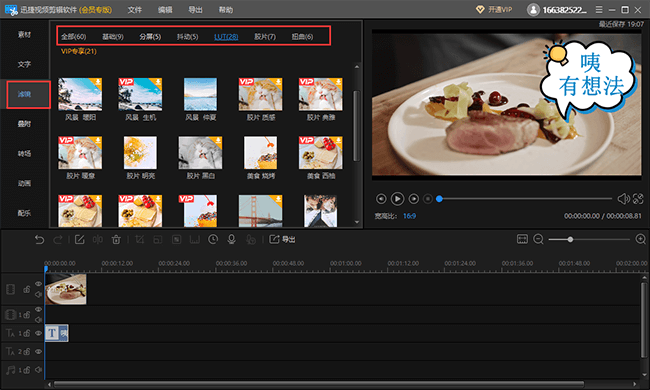Mute preview with speaker icon
The width and height of the screenshot is (650, 390).
tap(623, 199)
